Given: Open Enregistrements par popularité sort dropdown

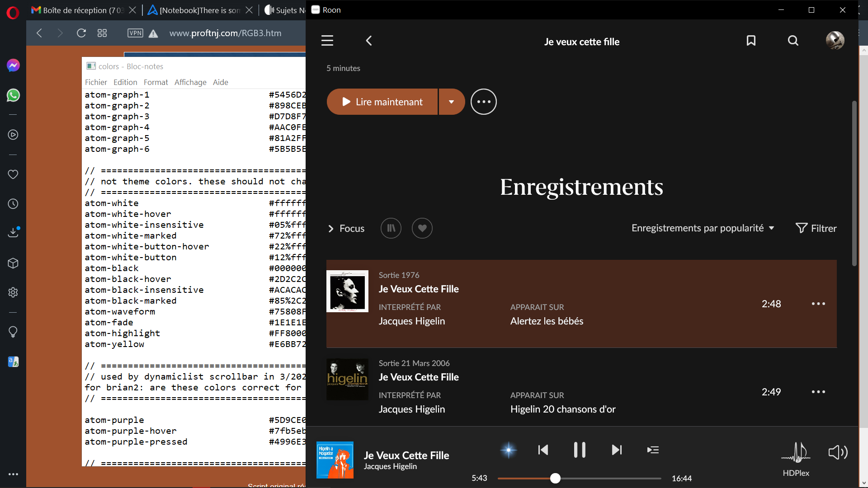Looking at the screenshot, I should 703,228.
